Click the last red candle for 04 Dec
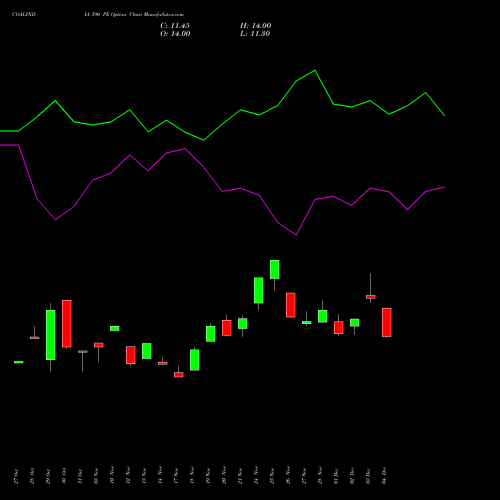Viewport: 500px width, 500px height. pyautogui.click(x=387, y=322)
